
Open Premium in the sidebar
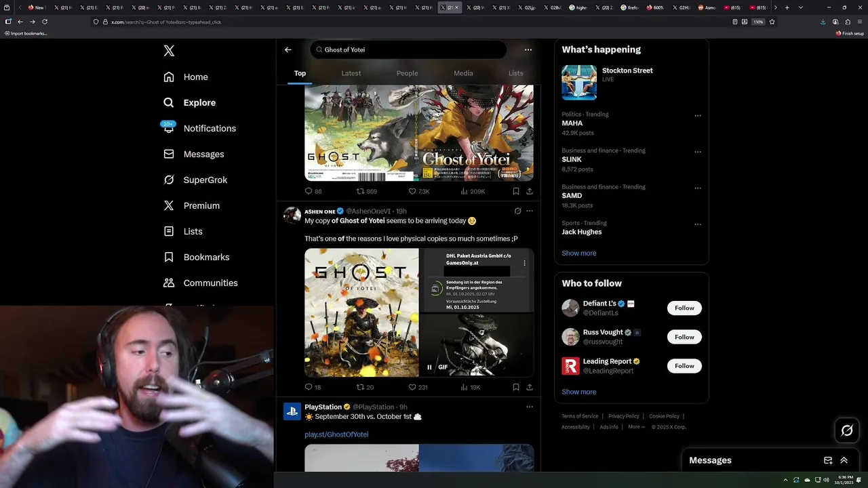(191, 205)
